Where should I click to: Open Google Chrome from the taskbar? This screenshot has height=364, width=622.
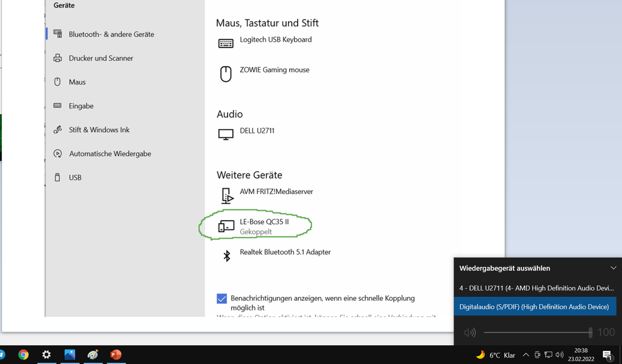click(23, 355)
